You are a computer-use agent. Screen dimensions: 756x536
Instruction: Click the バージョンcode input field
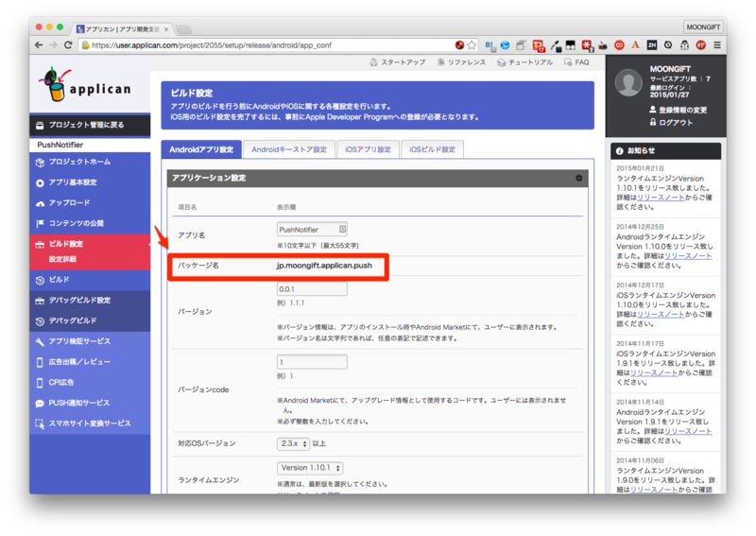point(312,362)
